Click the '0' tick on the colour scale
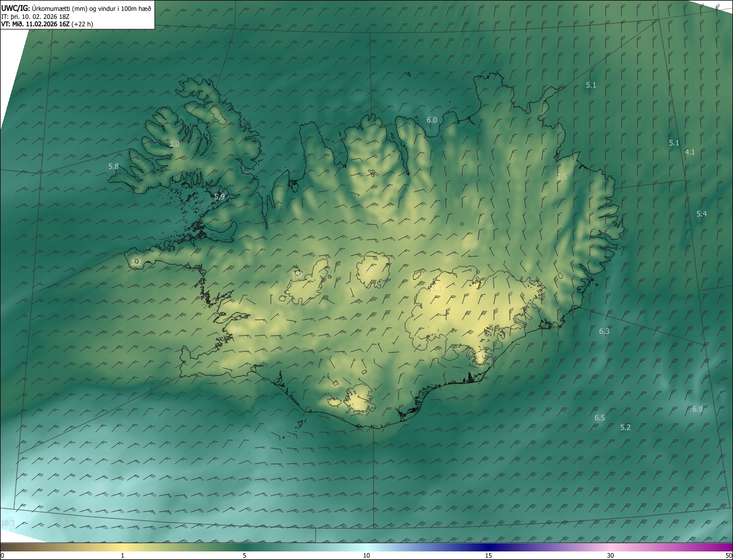 [2, 555]
